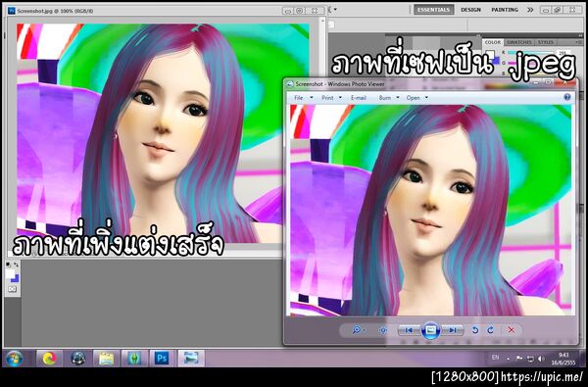Viewport: 588px width, 387px height.
Task: Open Windows Explorer from the taskbar
Action: 107,359
